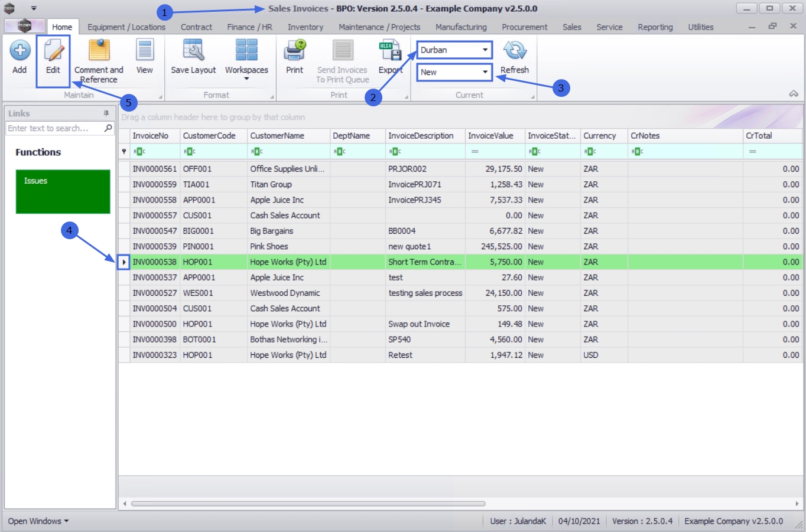Viewport: 806px width, 532px height.
Task: Click Bothas Networking customer cell
Action: [x=288, y=340]
